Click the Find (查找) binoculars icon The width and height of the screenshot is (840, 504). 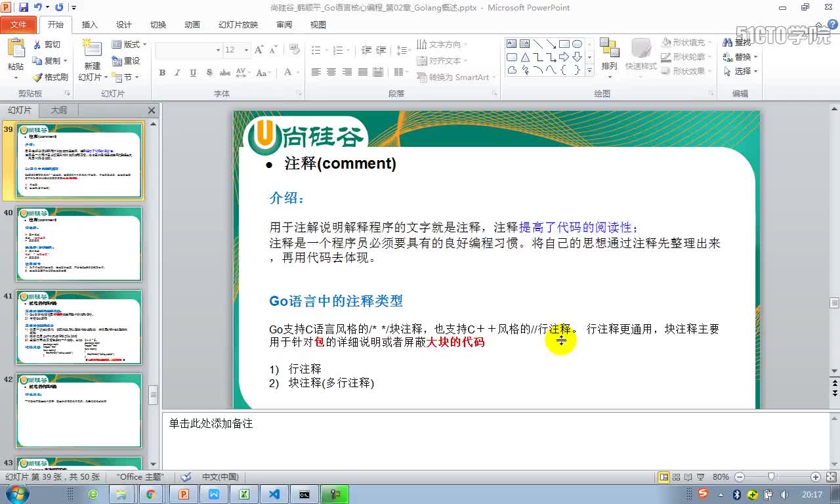coord(727,42)
